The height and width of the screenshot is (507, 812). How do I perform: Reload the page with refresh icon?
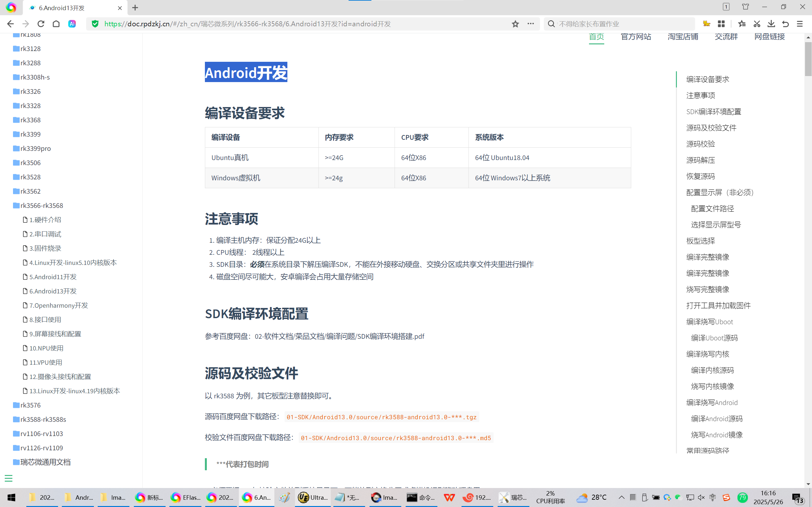[41, 24]
